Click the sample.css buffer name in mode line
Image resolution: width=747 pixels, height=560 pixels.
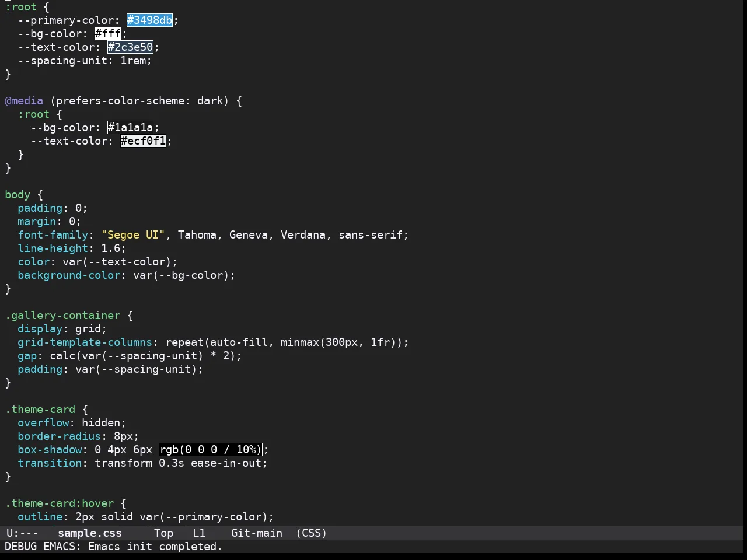[x=90, y=533]
